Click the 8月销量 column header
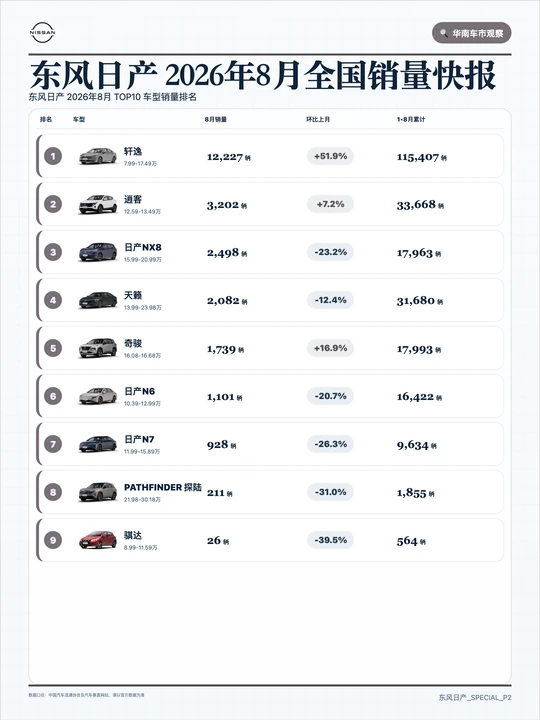The image size is (540, 720). point(216,119)
